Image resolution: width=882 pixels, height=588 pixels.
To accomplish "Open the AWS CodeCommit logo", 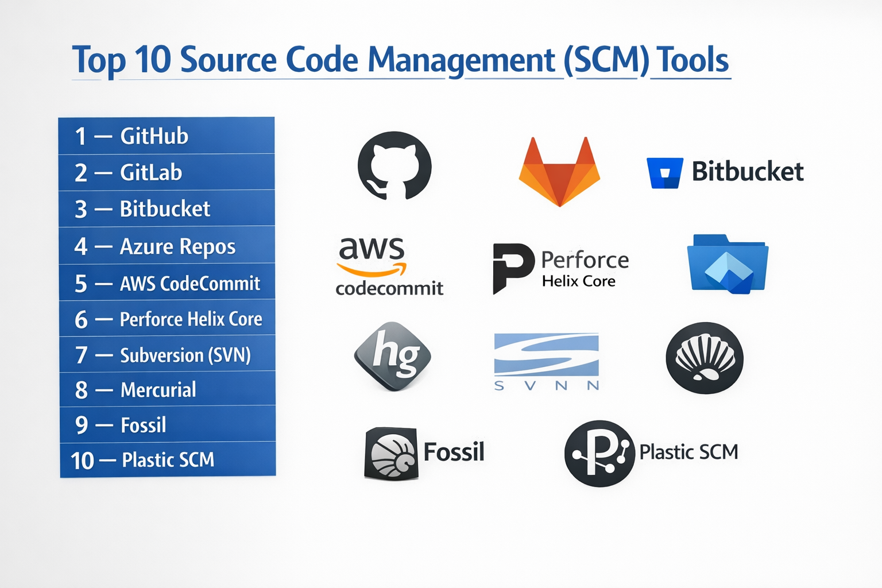I will (389, 266).
